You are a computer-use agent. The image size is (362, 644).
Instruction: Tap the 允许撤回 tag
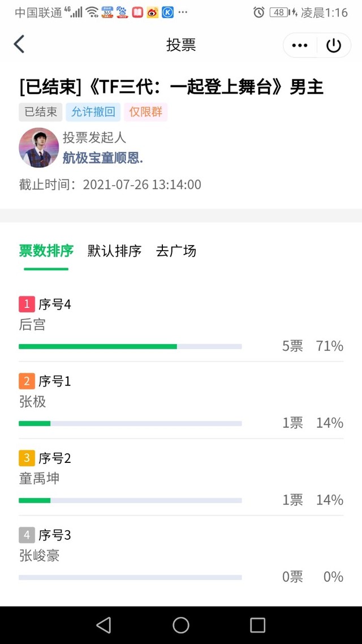pyautogui.click(x=93, y=112)
